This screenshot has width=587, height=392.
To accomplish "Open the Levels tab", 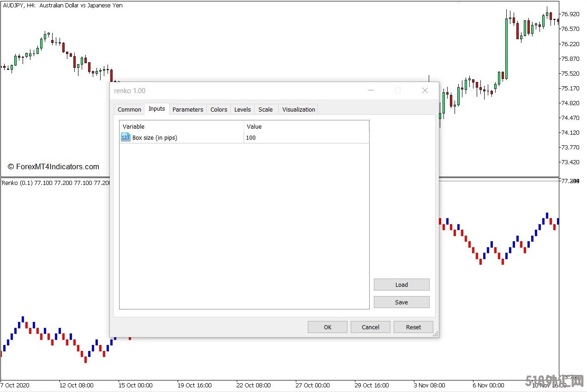I will [x=242, y=109].
